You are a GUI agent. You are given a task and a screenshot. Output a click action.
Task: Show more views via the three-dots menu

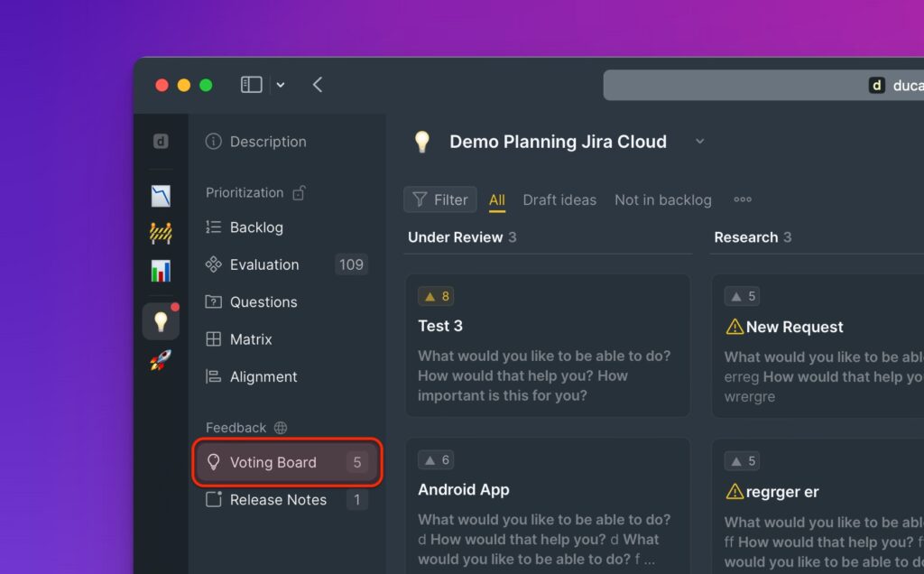743,200
